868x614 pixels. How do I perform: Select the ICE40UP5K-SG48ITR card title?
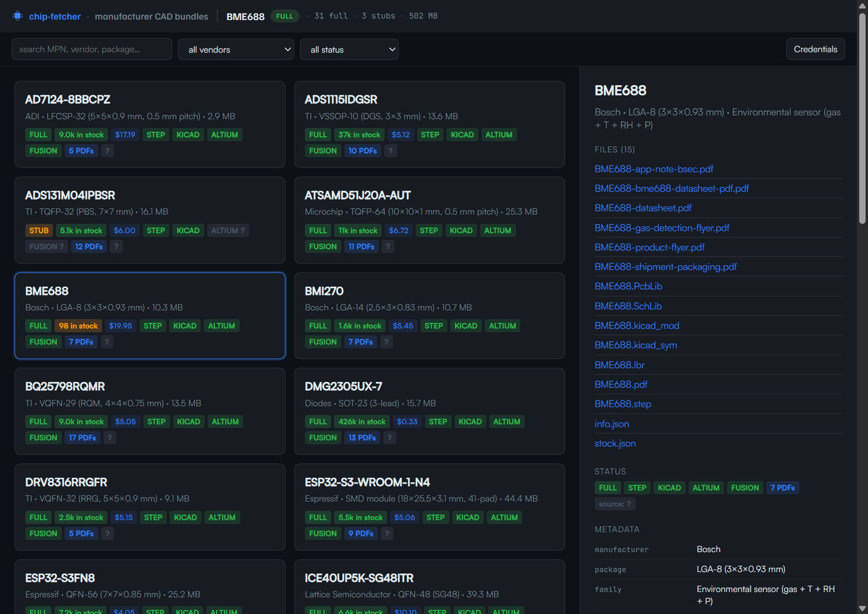click(359, 578)
